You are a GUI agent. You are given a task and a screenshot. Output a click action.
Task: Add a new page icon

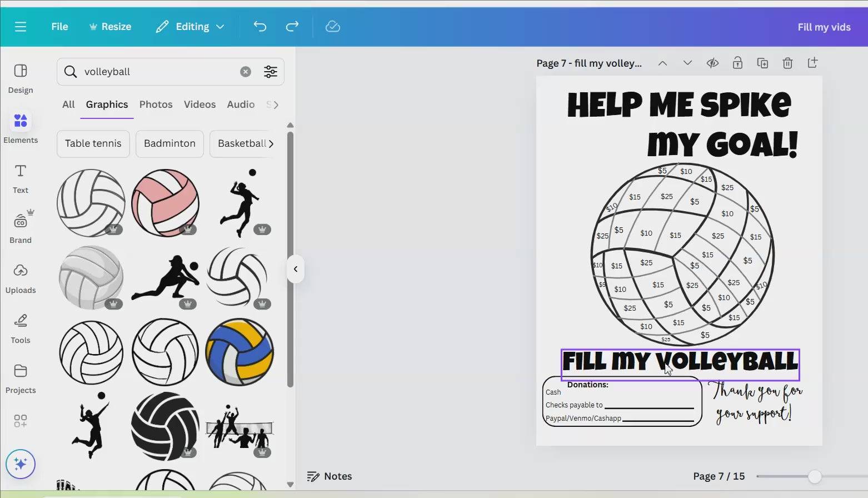(x=812, y=63)
